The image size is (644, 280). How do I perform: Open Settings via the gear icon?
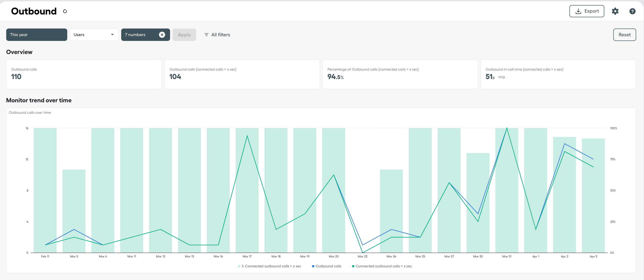pyautogui.click(x=615, y=11)
